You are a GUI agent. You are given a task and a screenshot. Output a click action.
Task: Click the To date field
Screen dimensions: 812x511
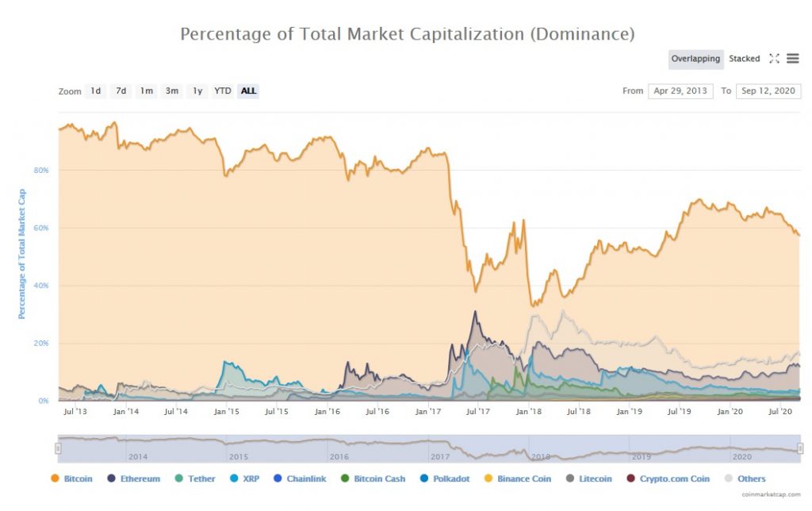tap(768, 91)
